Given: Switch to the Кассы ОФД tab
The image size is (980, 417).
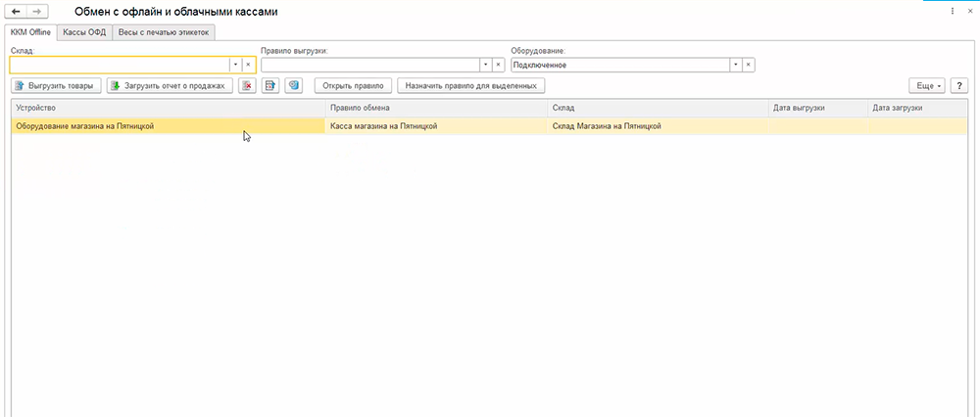Looking at the screenshot, I should click(84, 32).
